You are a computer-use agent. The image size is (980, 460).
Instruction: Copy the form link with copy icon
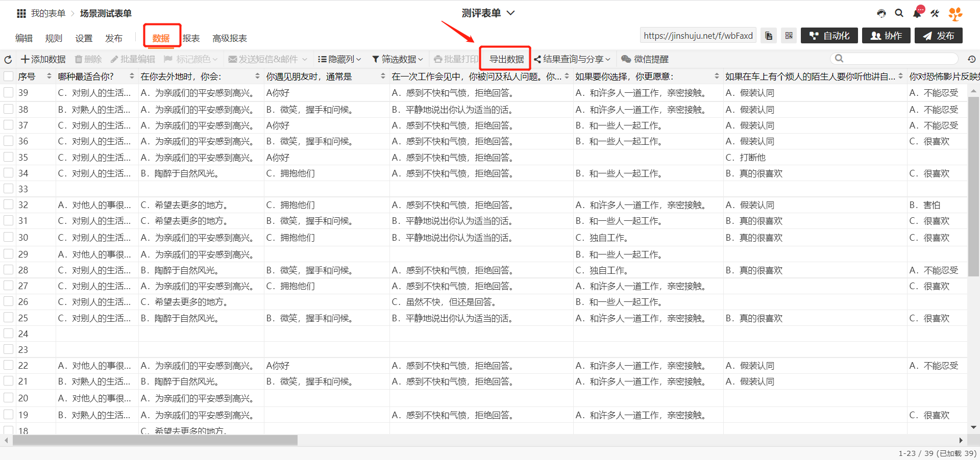click(769, 36)
